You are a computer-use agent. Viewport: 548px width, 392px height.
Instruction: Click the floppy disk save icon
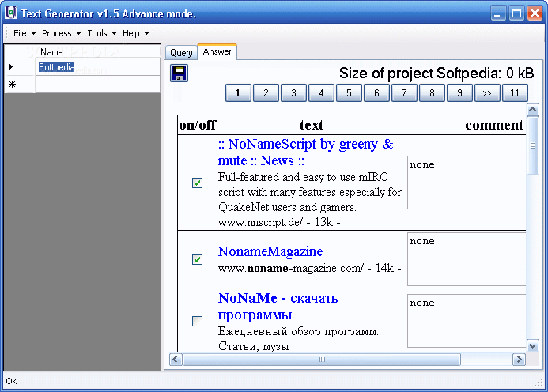[x=179, y=73]
